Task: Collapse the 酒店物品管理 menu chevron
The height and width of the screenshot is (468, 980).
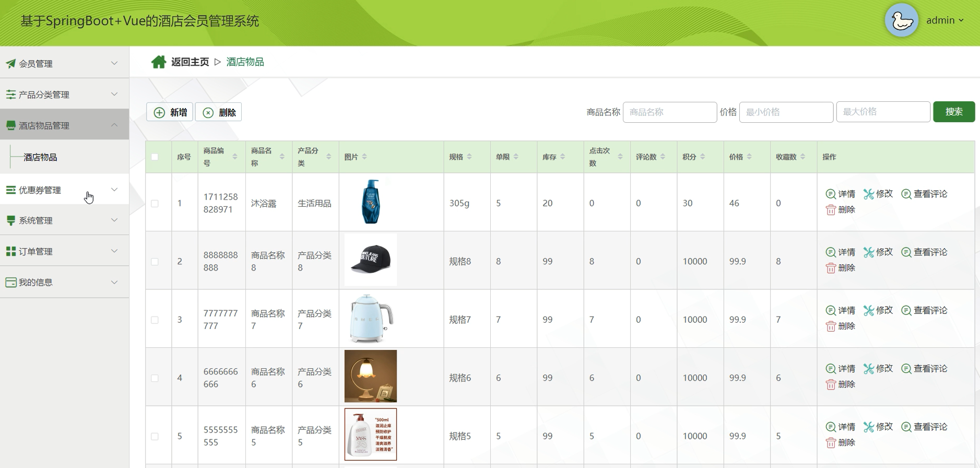Action: coord(114,125)
